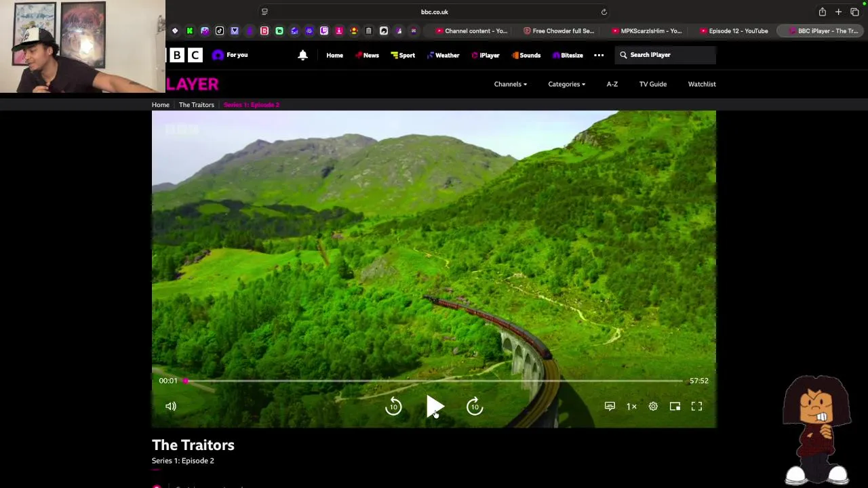Screen dimensions: 868x488
Task: Open iPlayer in the BBC nav bar
Action: click(x=486, y=55)
